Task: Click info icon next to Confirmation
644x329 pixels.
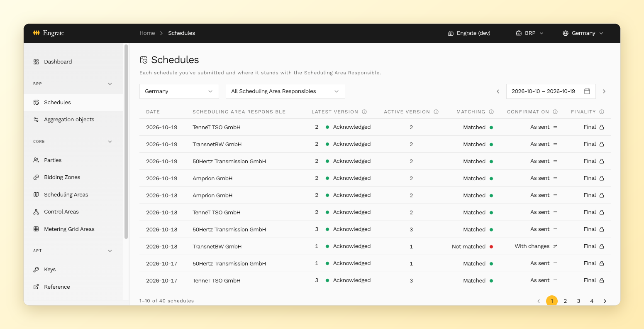Action: click(x=555, y=112)
